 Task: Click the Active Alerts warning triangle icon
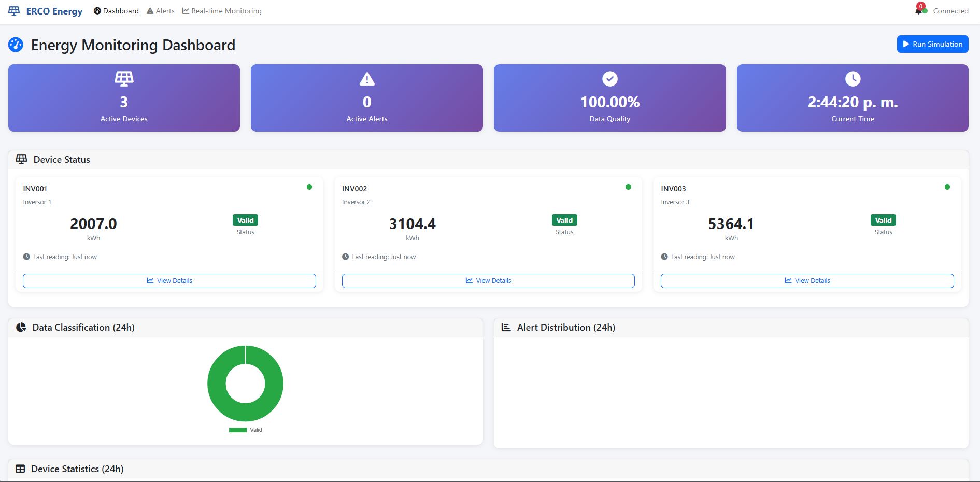[x=367, y=79]
